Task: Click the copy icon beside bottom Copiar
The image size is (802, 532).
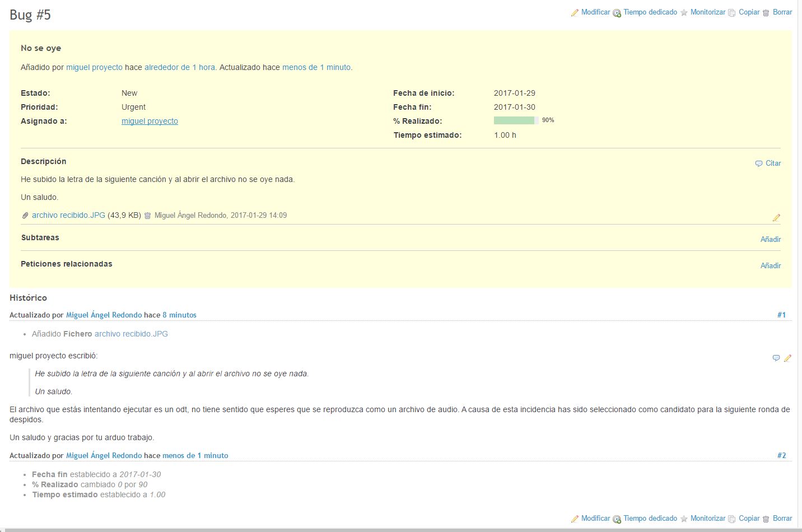Action: tap(731, 519)
